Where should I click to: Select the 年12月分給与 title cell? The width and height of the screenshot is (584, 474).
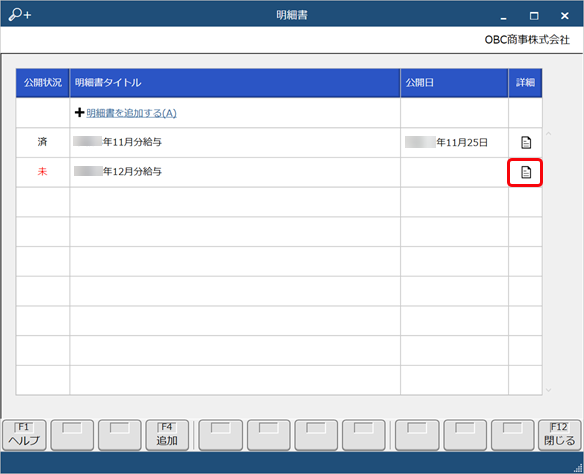(235, 172)
